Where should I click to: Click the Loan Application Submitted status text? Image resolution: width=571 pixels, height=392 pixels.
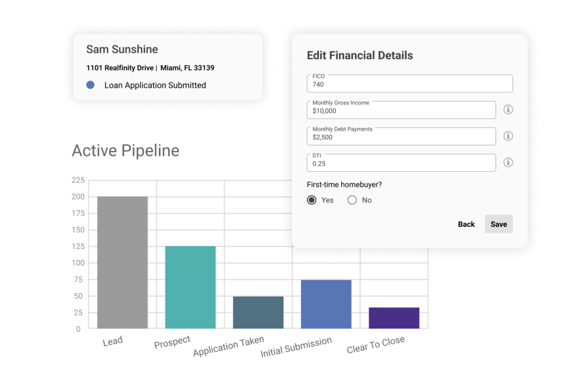pos(155,85)
